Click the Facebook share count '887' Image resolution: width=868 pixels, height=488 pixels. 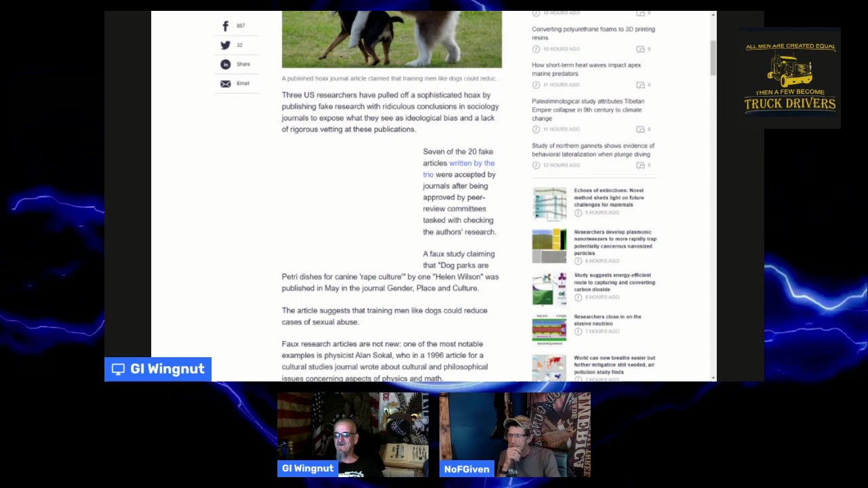241,26
